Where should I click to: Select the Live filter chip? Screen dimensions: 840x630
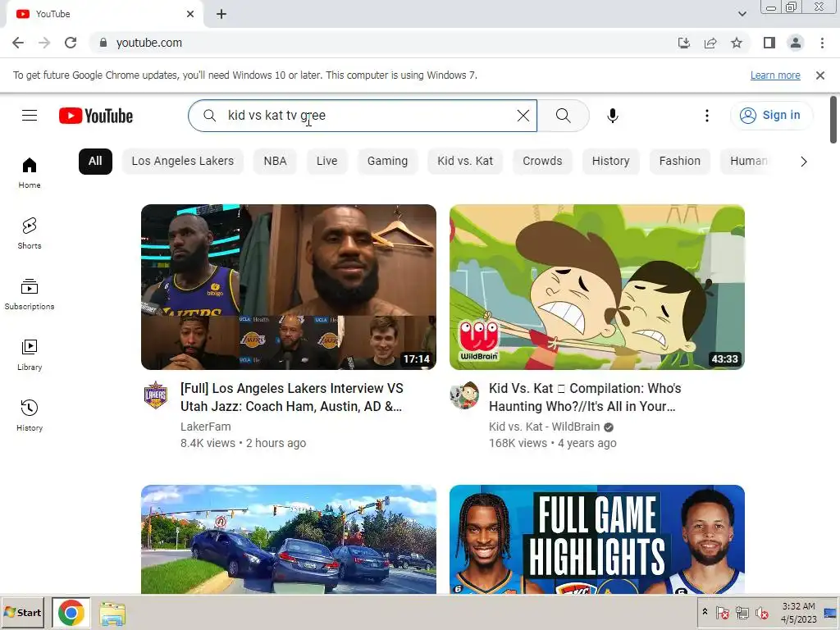click(x=326, y=162)
